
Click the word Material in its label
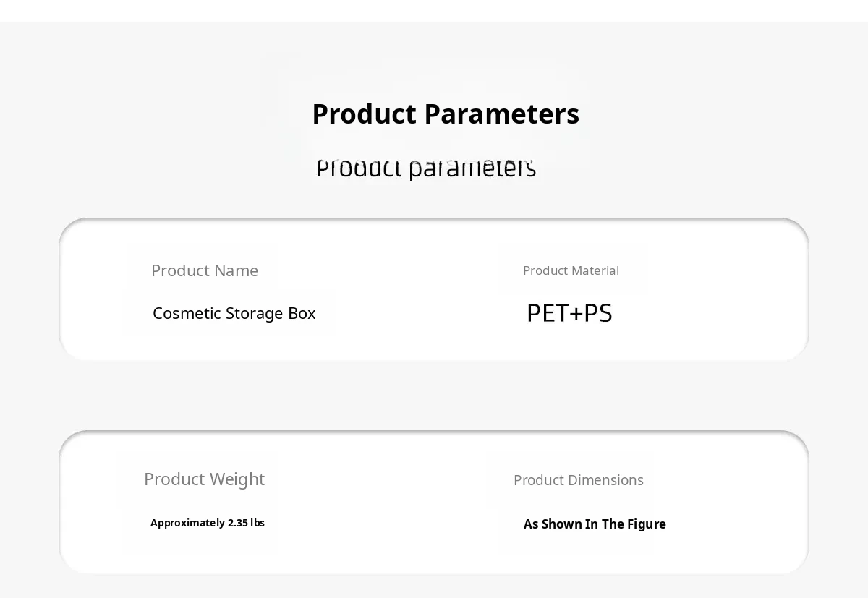[x=595, y=270]
